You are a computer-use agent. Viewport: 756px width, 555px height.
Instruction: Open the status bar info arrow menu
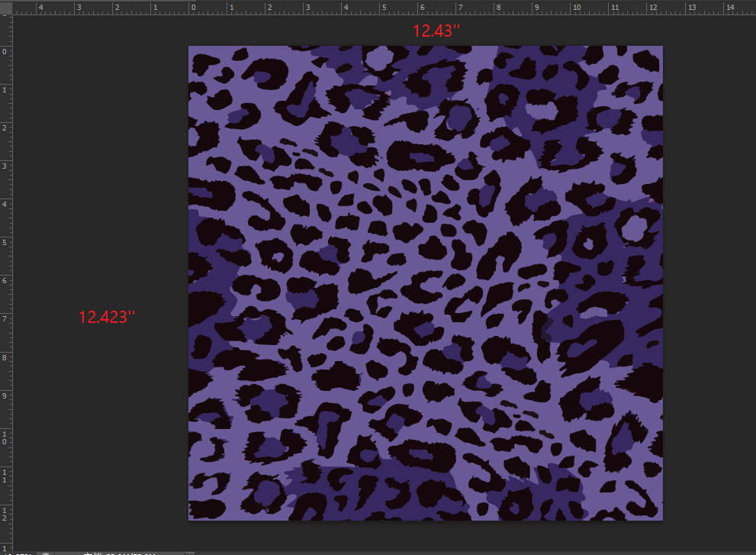(x=190, y=553)
